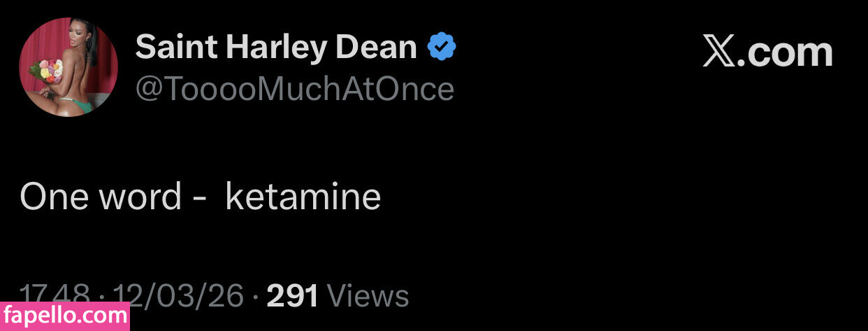Image resolution: width=868 pixels, height=331 pixels.
Task: Open the @TooooMuchAtOnce handle
Action: point(294,90)
